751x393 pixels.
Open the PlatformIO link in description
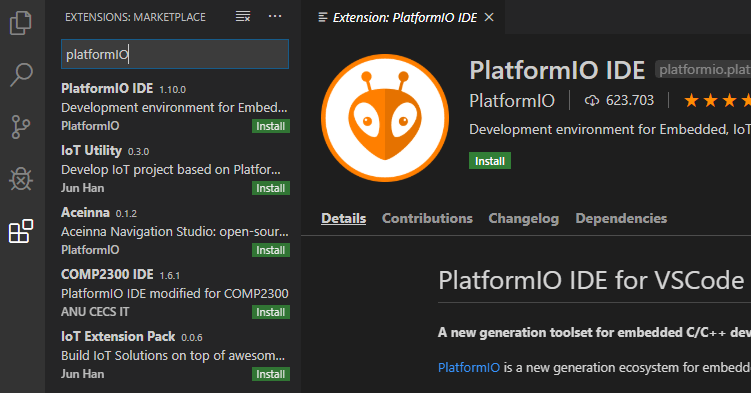[x=469, y=368]
